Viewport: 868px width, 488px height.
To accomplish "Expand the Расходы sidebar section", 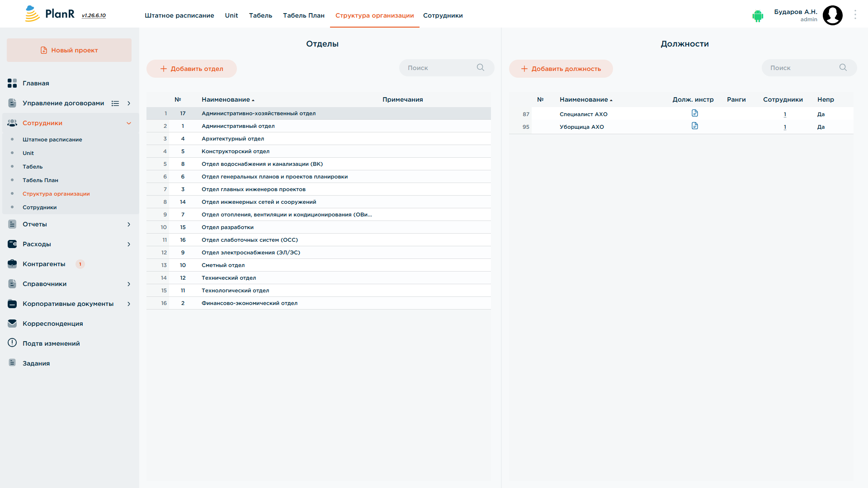I will click(x=129, y=244).
